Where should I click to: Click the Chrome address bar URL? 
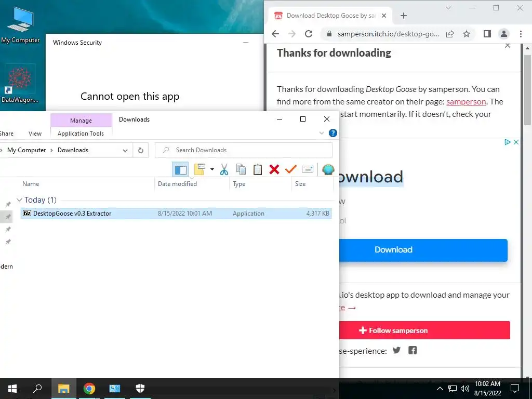(388, 34)
